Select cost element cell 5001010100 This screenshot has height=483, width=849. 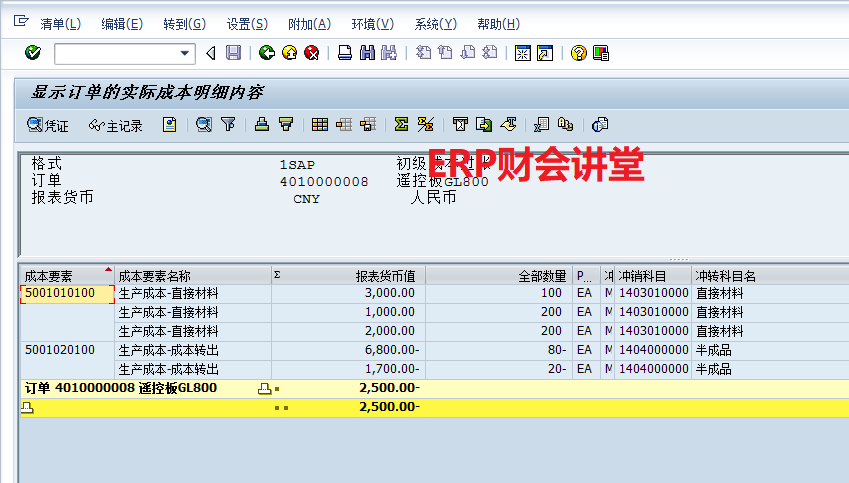coord(60,293)
